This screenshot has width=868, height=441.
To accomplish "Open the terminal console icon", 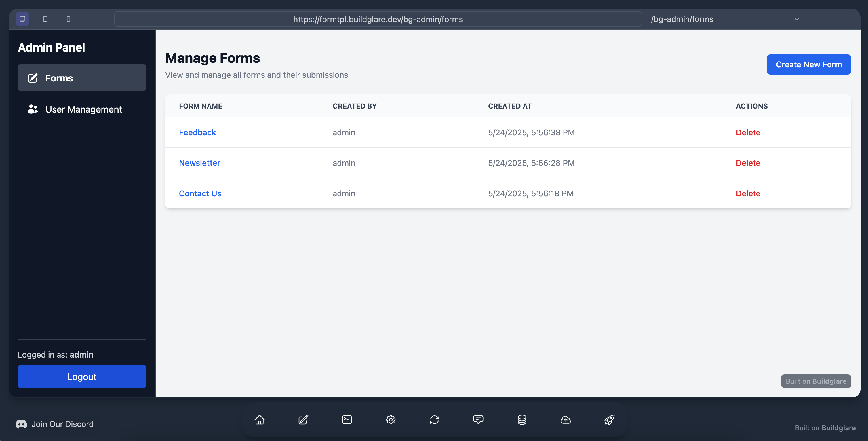I will 347,419.
